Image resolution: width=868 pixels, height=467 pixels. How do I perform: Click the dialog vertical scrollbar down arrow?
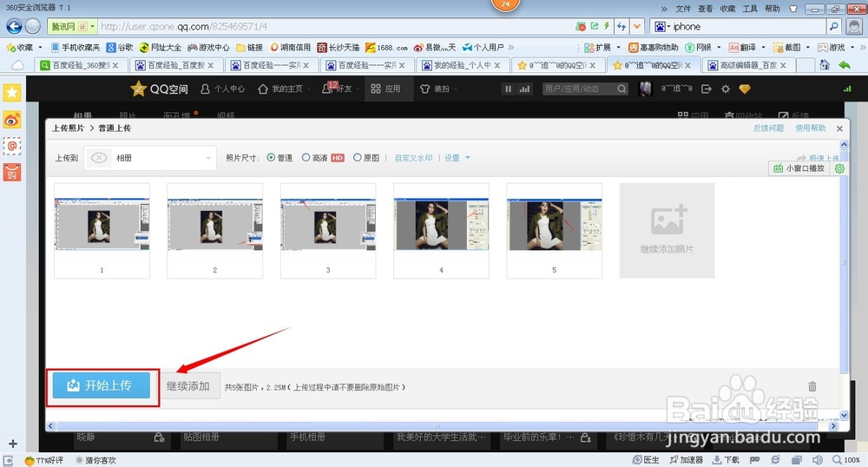845,415
